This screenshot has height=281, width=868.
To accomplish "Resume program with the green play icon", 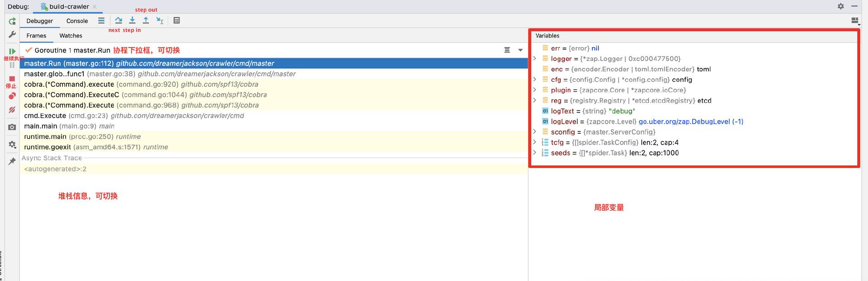I will point(12,51).
